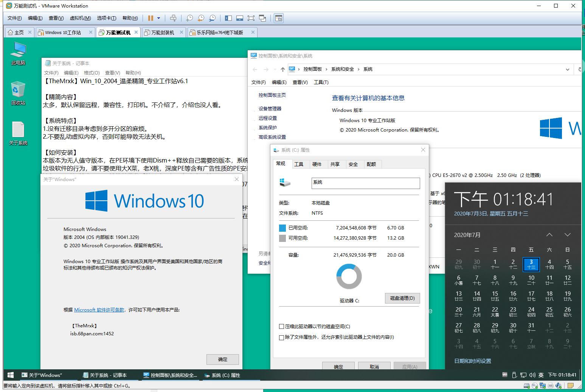The height and width of the screenshot is (392, 585).
Task: Pause the virtual machine with the pause icon
Action: 151,18
